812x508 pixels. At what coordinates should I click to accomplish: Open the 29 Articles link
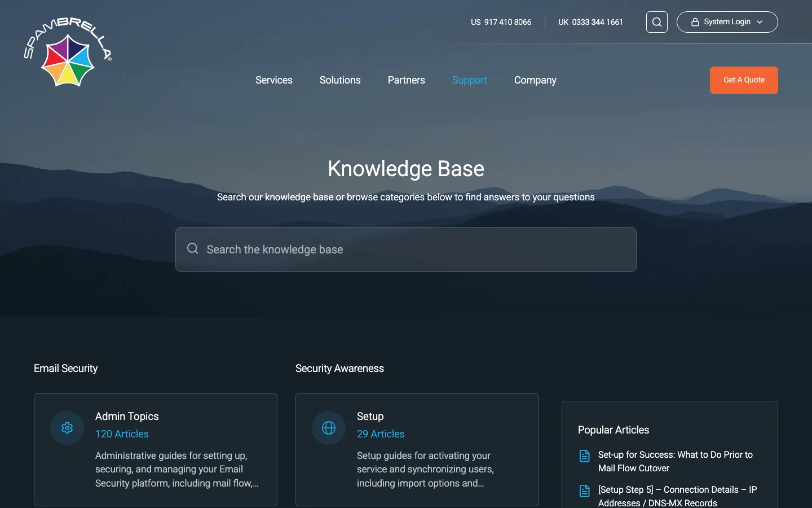(381, 433)
